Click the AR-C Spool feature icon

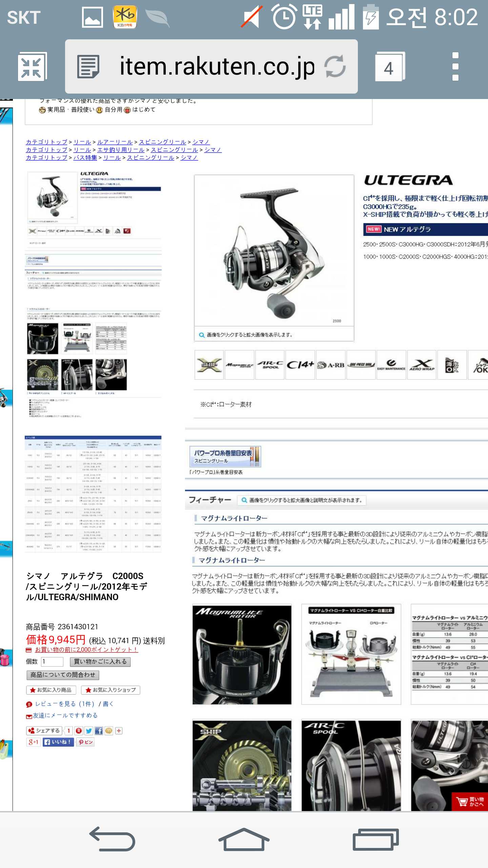tap(270, 364)
